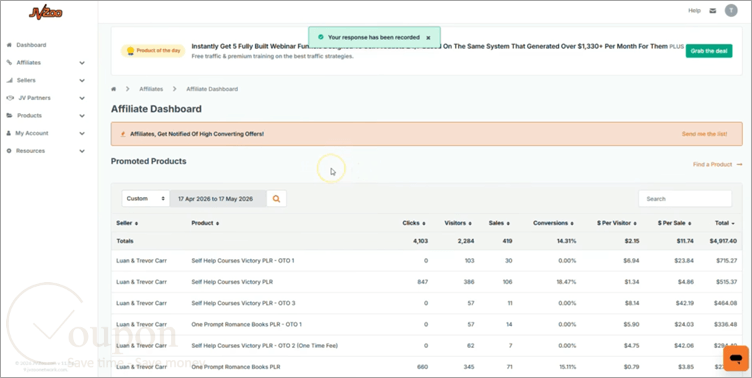Click the Find a Product link
The height and width of the screenshot is (378, 752).
pos(717,165)
